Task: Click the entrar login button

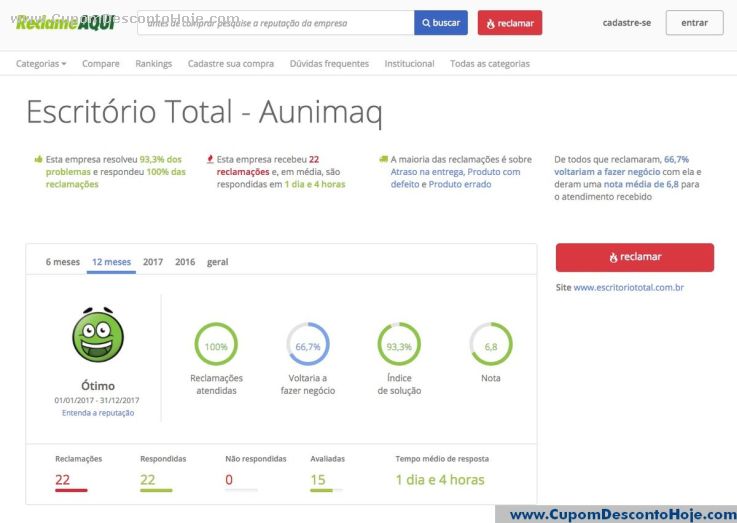Action: 695,23
